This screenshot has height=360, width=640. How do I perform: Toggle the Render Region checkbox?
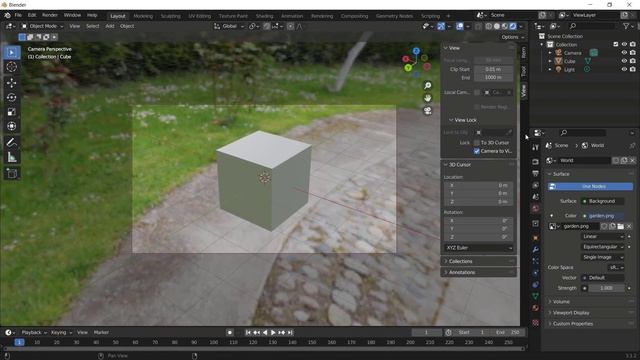point(476,107)
